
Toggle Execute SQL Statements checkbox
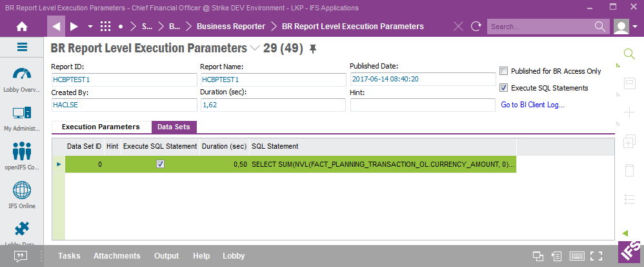point(503,88)
